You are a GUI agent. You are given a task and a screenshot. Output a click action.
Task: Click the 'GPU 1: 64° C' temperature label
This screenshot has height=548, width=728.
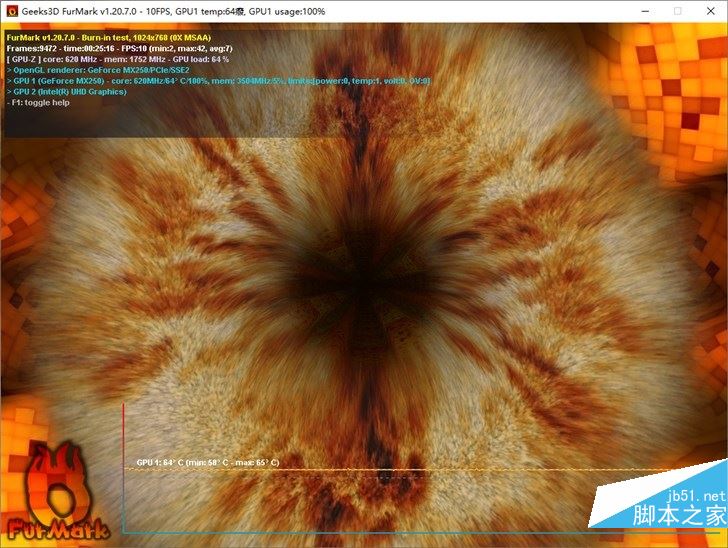click(208, 463)
